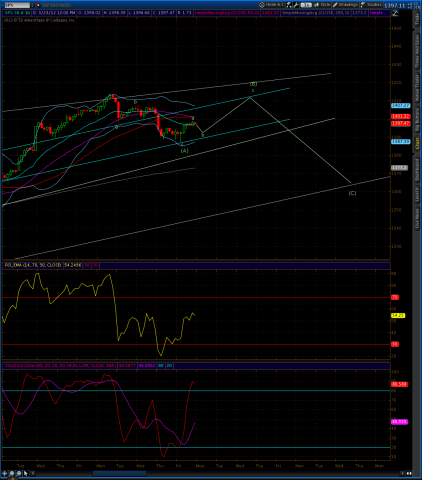Click the StochasticSlow study header label

(60, 366)
